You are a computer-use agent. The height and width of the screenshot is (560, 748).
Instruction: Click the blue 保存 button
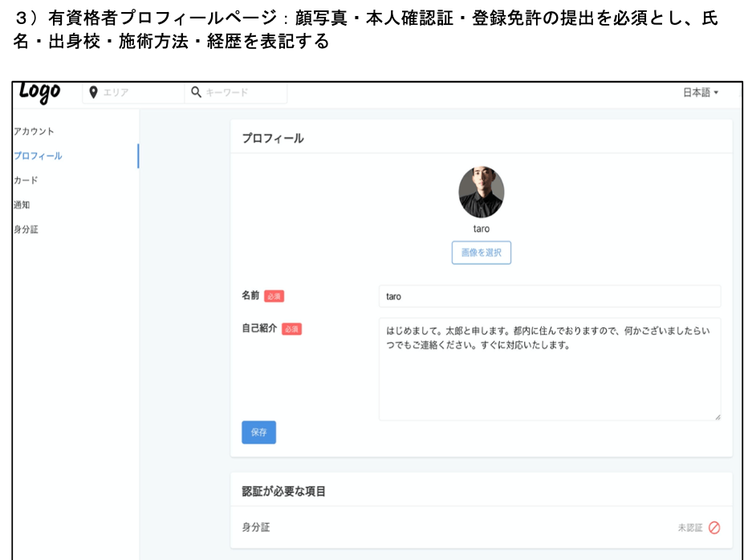pos(258,432)
